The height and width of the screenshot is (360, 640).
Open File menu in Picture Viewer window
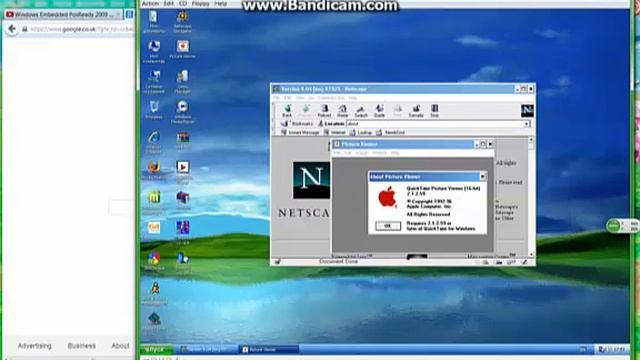coord(337,153)
